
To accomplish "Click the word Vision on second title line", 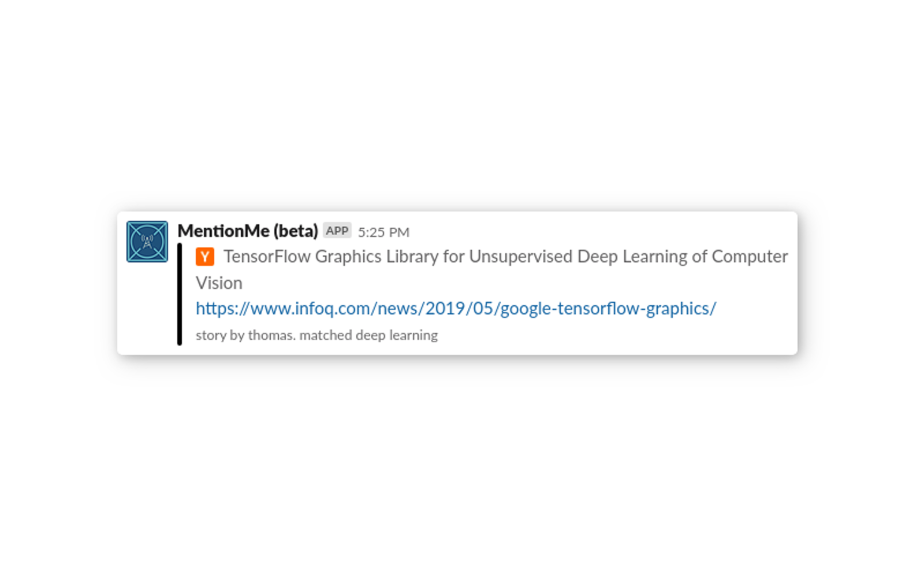I will click(x=219, y=283).
